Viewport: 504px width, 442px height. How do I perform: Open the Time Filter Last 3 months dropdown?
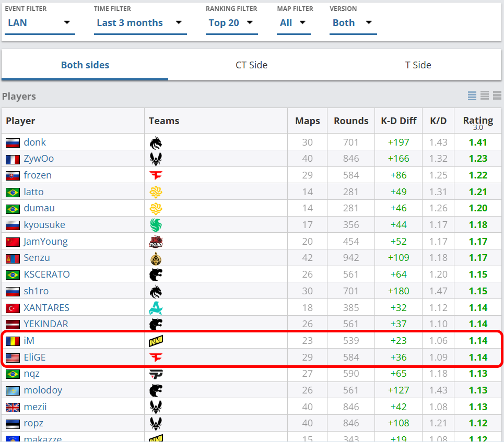140,23
